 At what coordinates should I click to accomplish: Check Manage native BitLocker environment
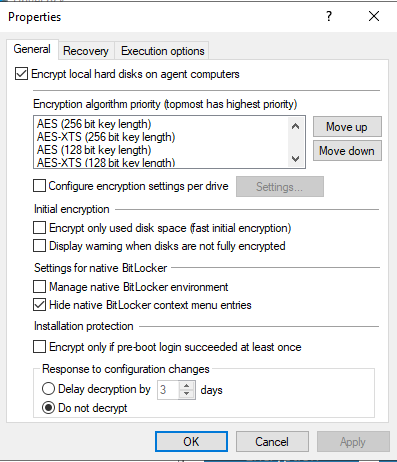pyautogui.click(x=39, y=287)
